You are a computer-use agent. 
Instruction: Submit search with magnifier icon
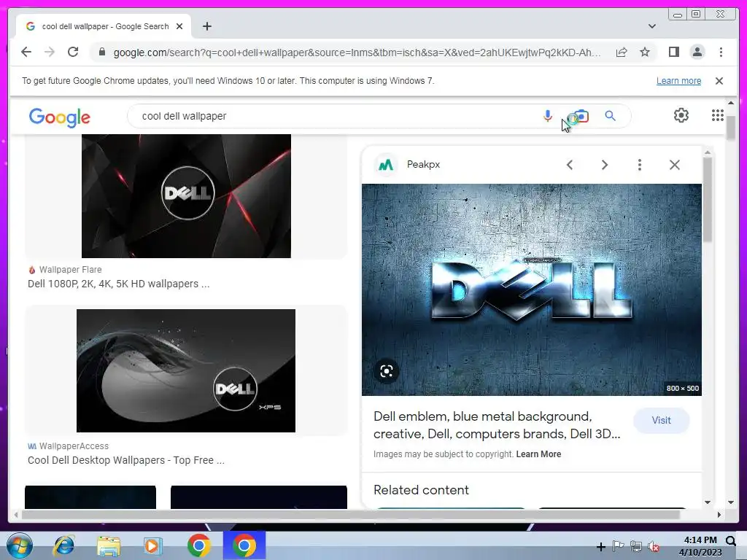[611, 116]
